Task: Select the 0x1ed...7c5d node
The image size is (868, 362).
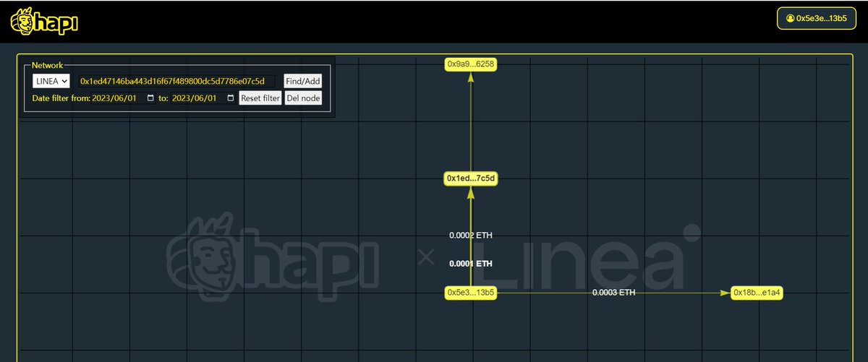Action: pos(471,178)
